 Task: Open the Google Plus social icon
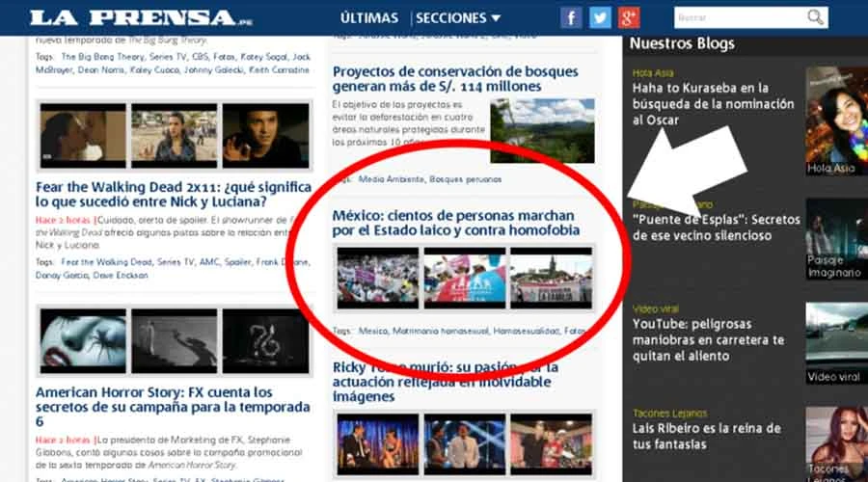(x=629, y=17)
